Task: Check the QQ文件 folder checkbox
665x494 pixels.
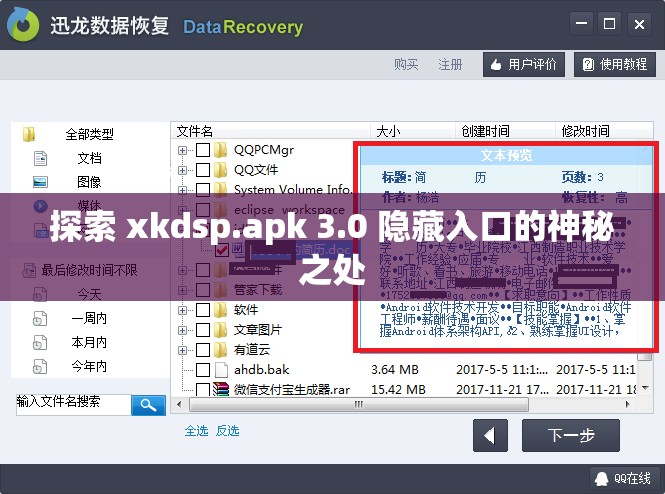Action: point(203,170)
